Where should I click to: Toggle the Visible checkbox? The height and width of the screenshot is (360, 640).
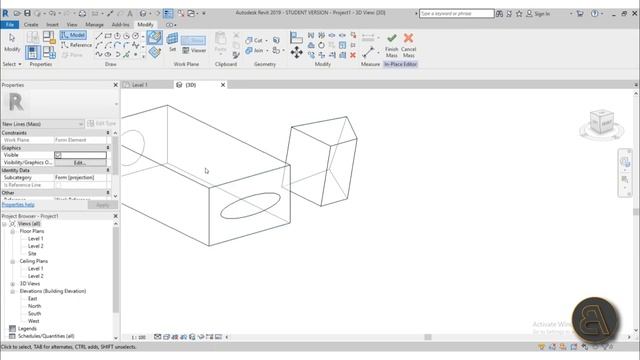[x=58, y=155]
